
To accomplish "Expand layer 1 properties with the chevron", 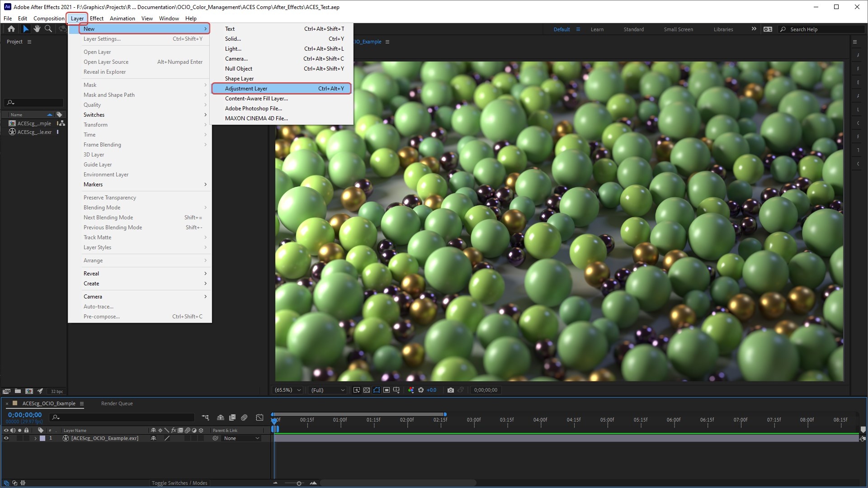I will point(35,438).
